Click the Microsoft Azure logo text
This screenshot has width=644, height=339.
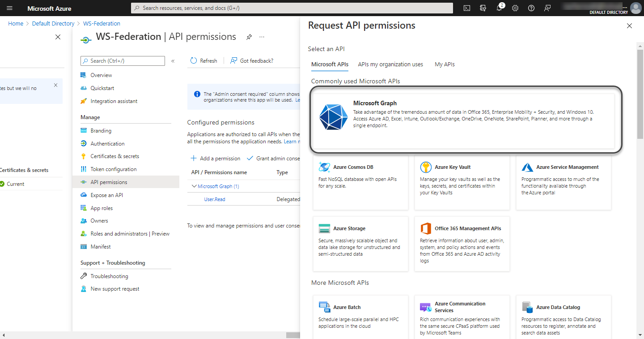[x=49, y=9]
